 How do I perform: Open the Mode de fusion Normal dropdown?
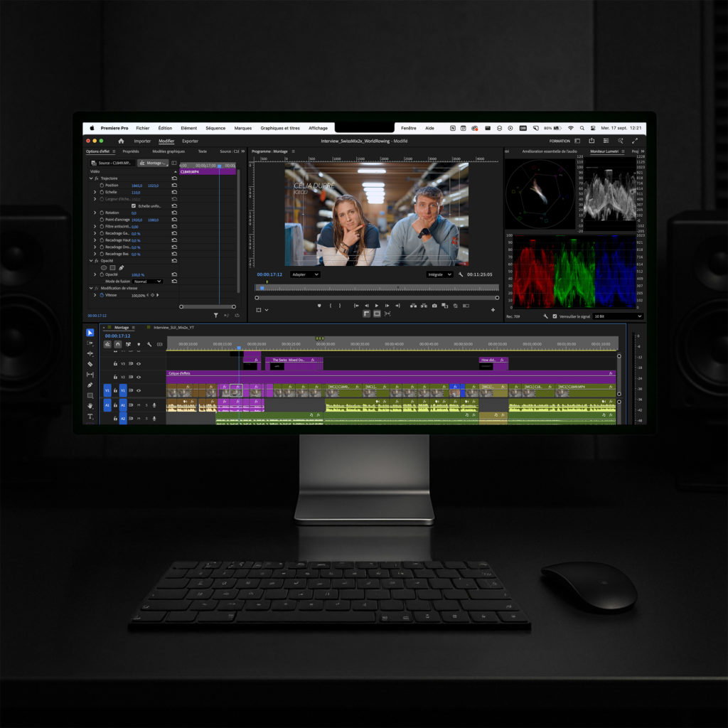coord(148,282)
